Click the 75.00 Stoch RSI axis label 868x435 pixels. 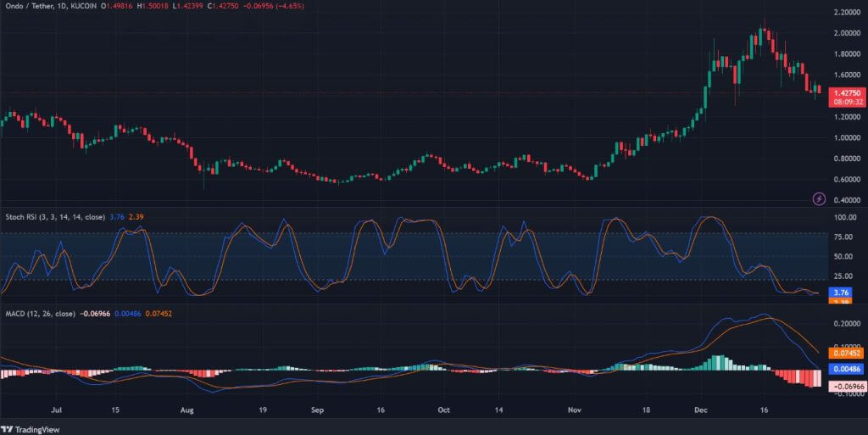[x=843, y=237]
